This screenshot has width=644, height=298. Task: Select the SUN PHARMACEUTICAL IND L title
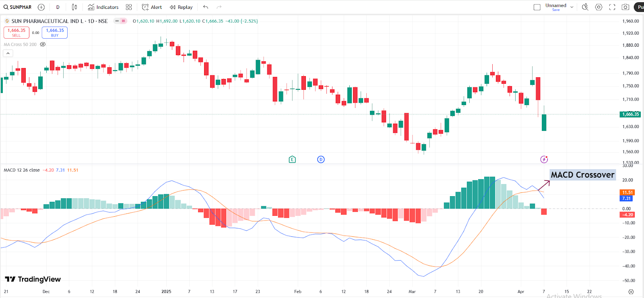tap(47, 21)
